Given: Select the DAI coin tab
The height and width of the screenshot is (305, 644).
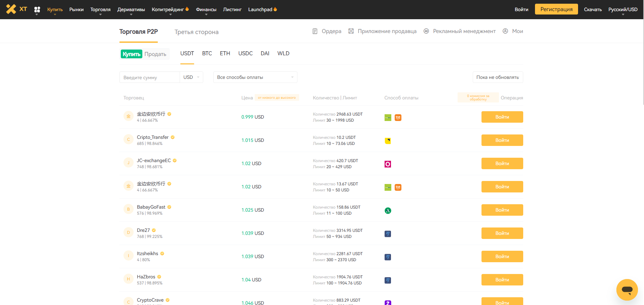Looking at the screenshot, I should [x=265, y=53].
